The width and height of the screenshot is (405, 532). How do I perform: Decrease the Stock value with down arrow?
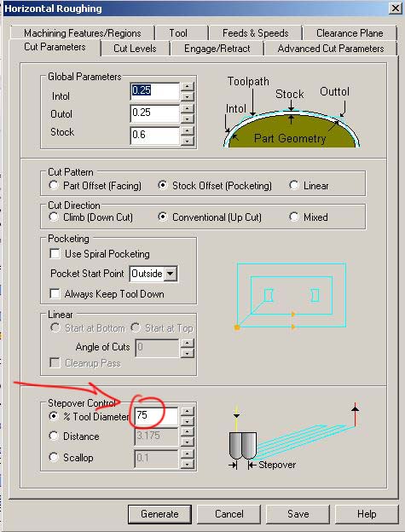188,141
